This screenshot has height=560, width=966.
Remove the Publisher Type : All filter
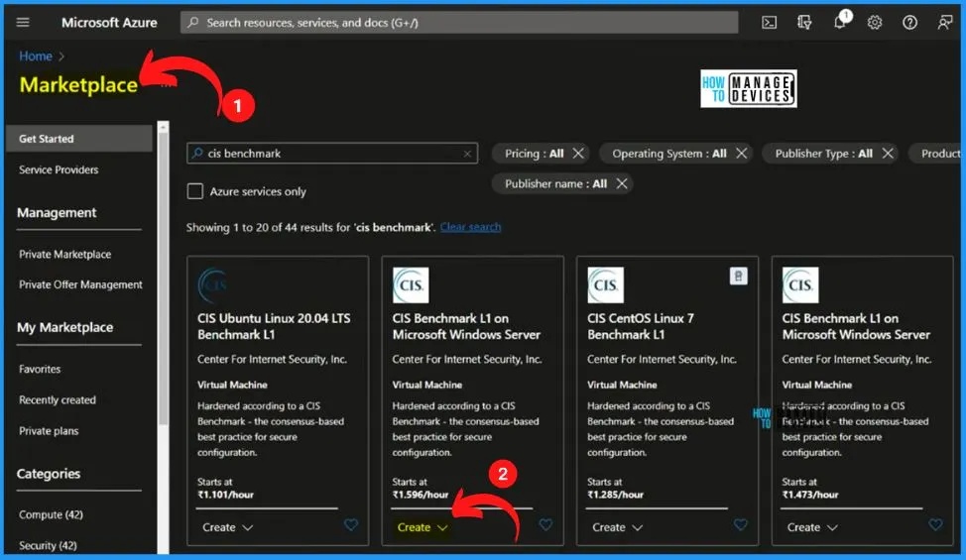point(887,154)
